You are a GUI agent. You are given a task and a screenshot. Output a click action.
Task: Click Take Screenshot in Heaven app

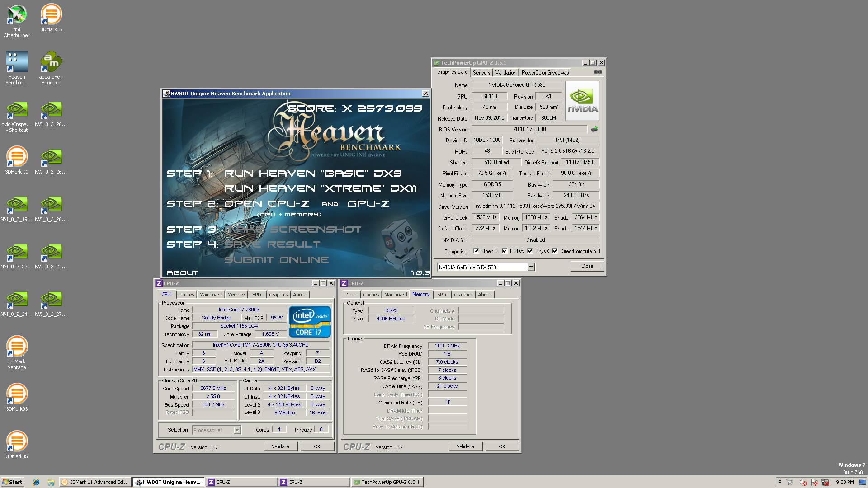click(292, 230)
